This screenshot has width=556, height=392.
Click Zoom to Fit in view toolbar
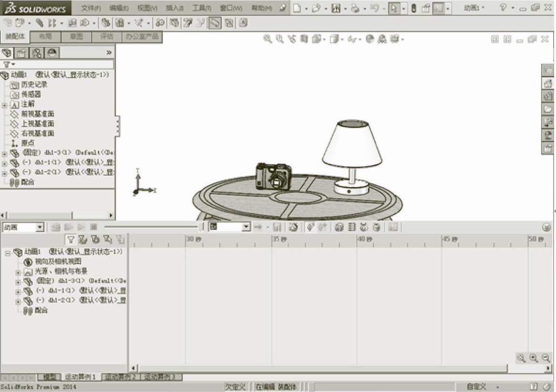tap(268, 40)
